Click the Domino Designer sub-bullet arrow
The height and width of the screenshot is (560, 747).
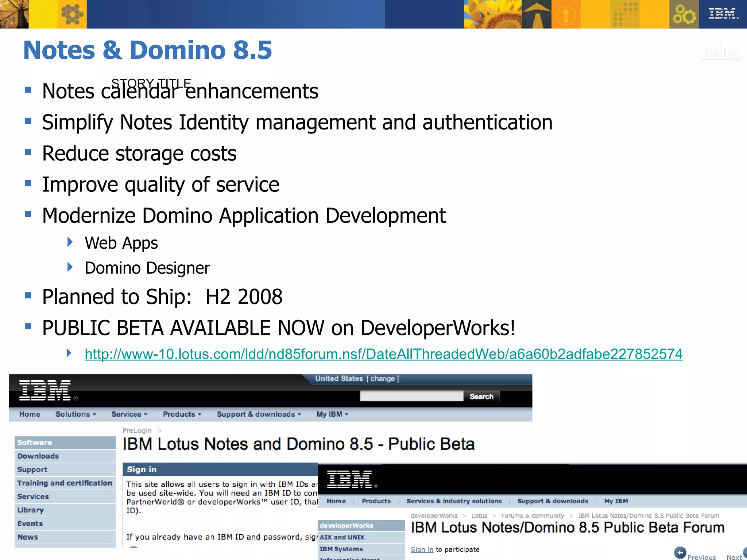(70, 267)
